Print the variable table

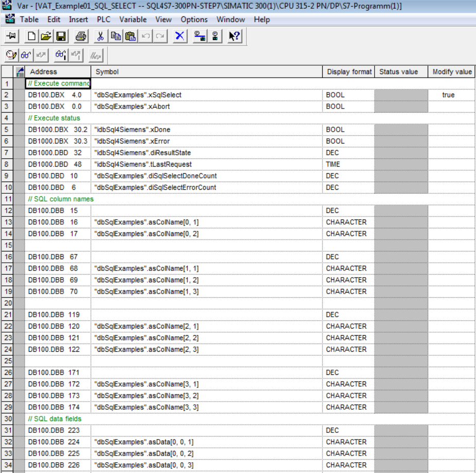click(x=81, y=36)
